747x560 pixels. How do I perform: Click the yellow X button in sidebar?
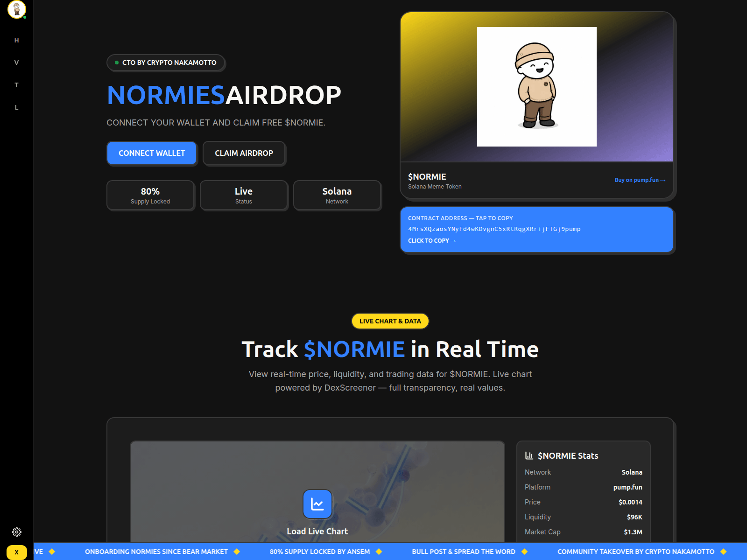pyautogui.click(x=16, y=552)
